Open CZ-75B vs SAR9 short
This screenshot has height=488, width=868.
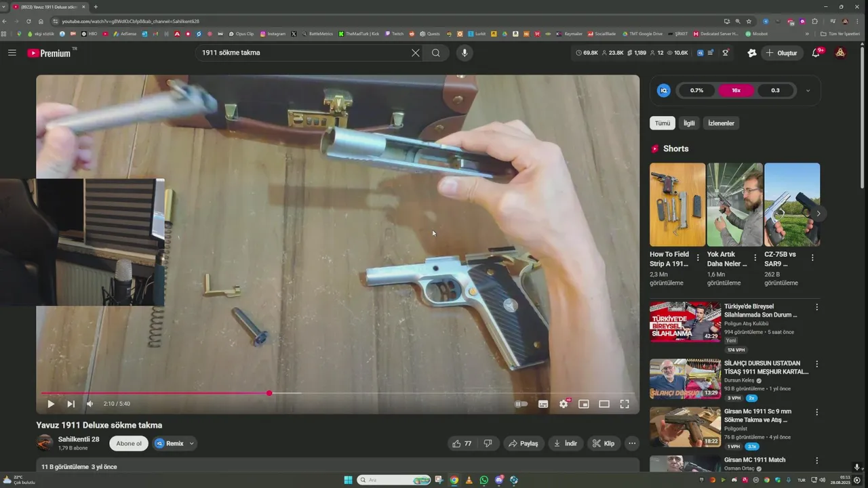pyautogui.click(x=792, y=205)
